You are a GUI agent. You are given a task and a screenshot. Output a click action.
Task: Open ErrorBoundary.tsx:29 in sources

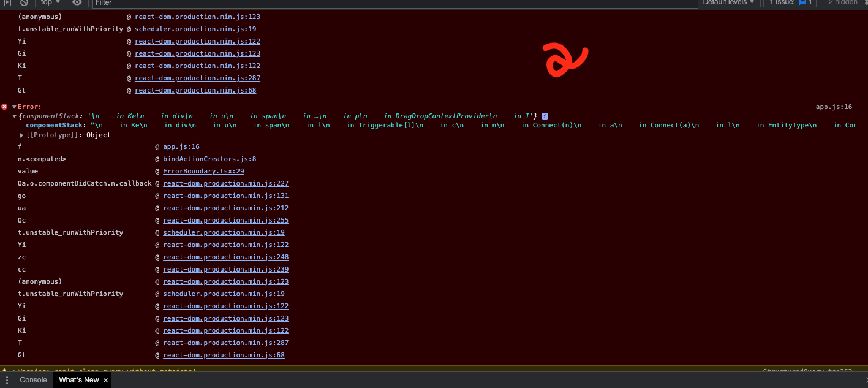point(203,170)
